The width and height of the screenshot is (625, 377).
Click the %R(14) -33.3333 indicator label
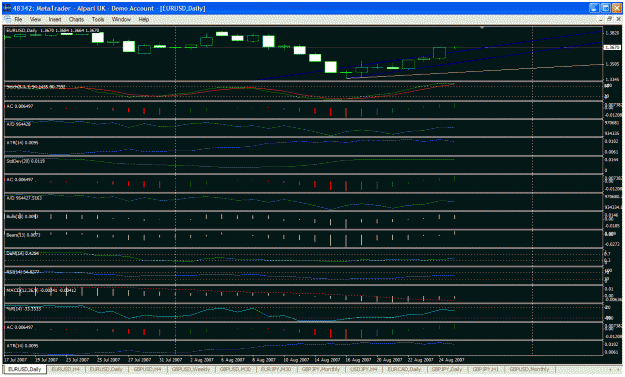(x=24, y=308)
